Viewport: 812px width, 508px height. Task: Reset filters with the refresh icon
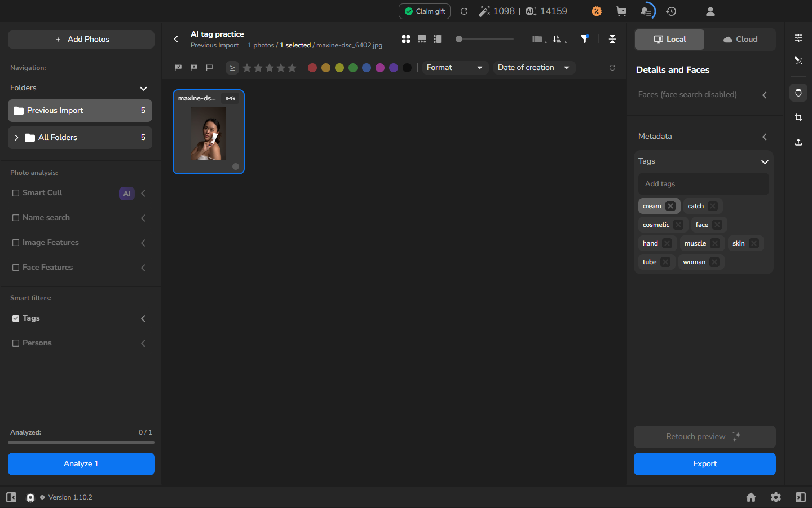coord(612,68)
